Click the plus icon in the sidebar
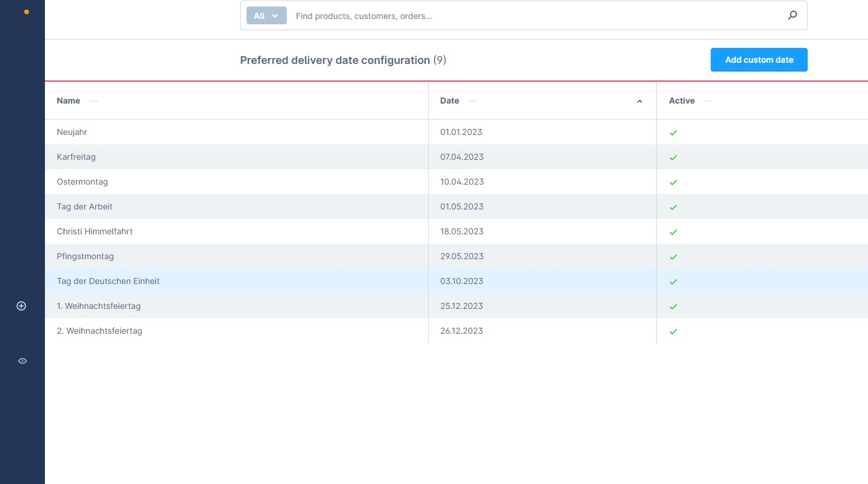The image size is (868, 484). (21, 306)
